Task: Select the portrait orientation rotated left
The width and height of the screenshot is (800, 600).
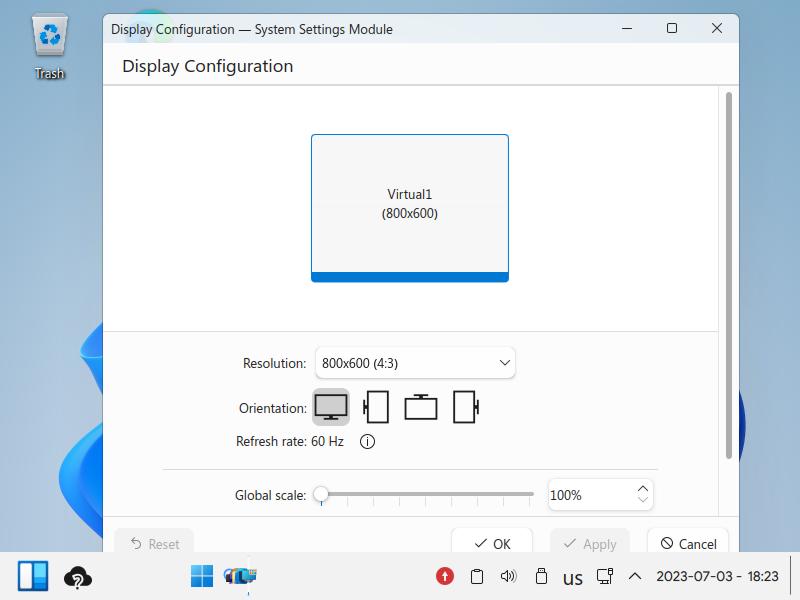Action: [376, 407]
